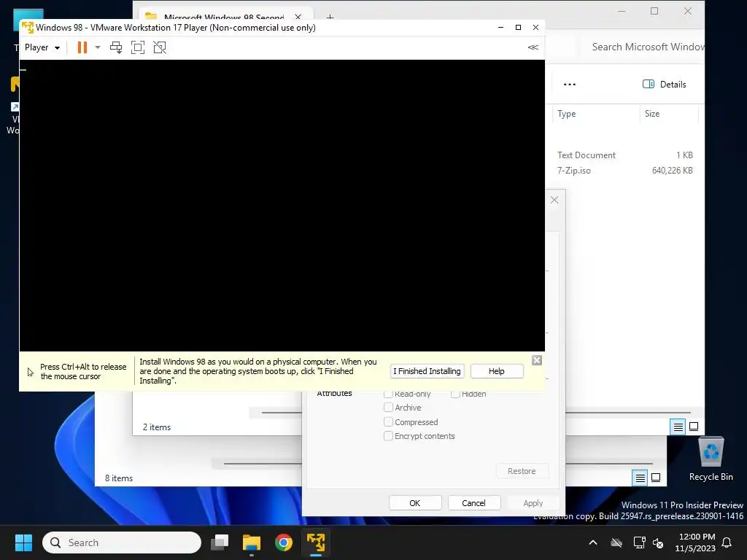Confirm properties dialog with OK
Image resolution: width=747 pixels, height=560 pixels.
[x=415, y=503]
